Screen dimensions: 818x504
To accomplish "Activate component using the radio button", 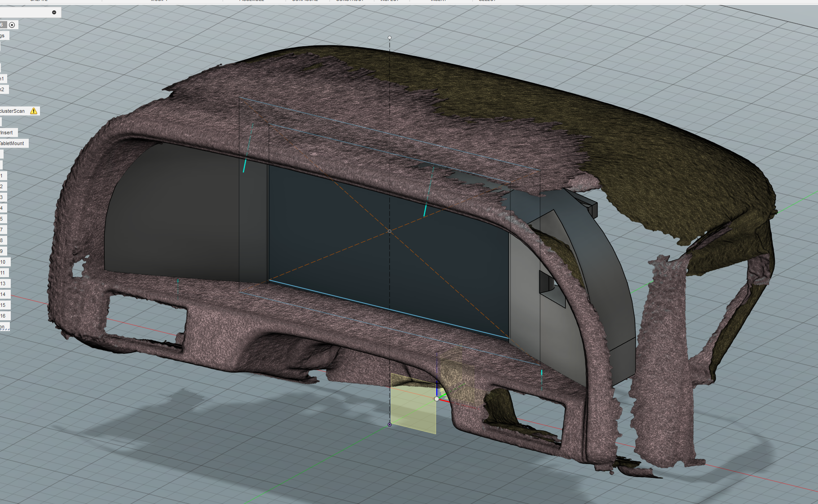I will (x=12, y=25).
